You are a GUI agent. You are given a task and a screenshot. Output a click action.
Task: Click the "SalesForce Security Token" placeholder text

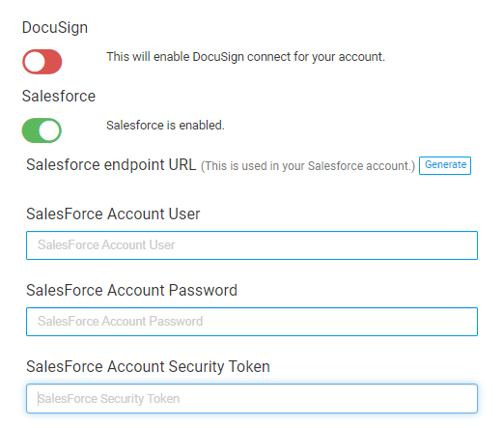[x=108, y=399]
